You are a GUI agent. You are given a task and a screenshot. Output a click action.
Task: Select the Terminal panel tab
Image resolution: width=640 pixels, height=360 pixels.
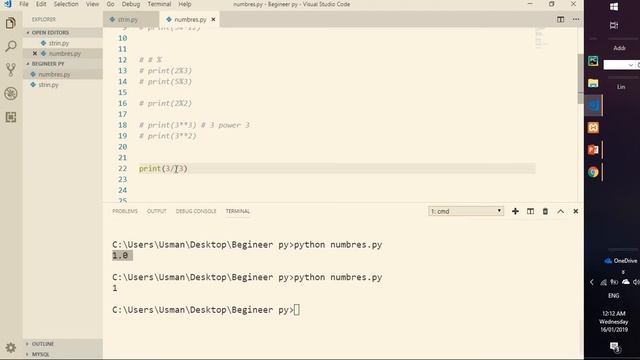tap(238, 211)
